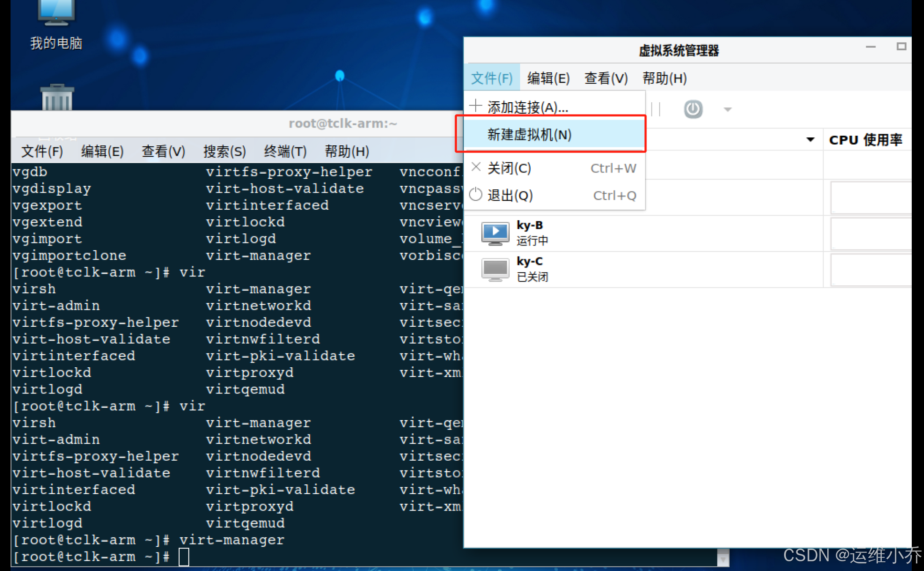Open the virt-manager View (查看) menu
This screenshot has width=924, height=571.
point(605,78)
